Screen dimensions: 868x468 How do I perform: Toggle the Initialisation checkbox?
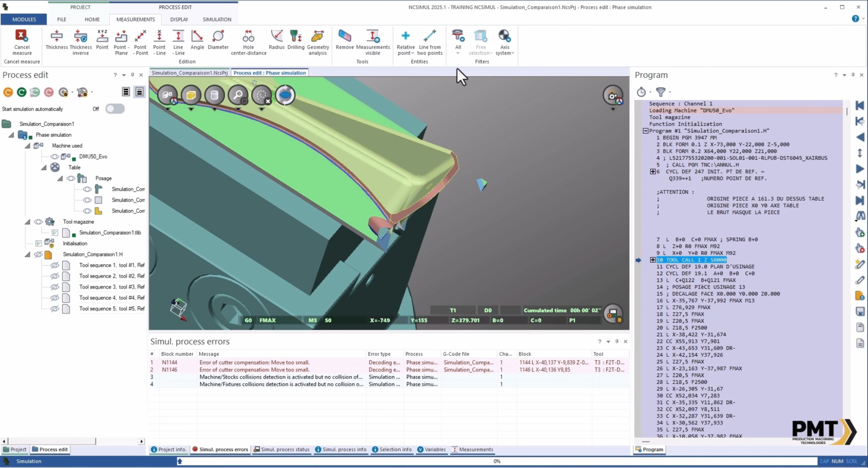point(39,244)
